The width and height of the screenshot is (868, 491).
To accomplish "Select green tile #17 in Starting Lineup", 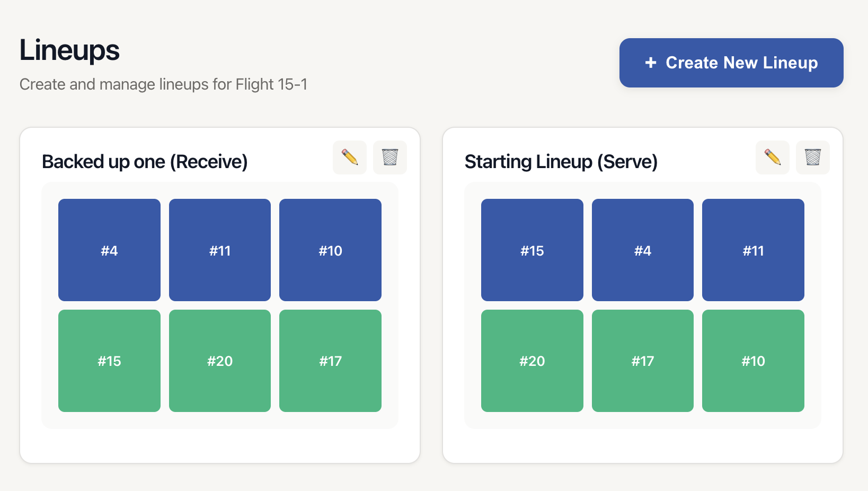I will 642,361.
